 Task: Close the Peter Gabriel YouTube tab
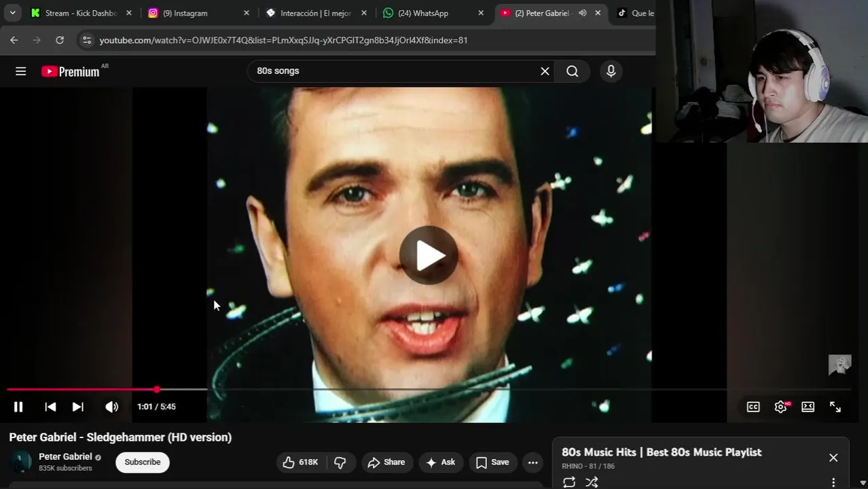coord(598,13)
